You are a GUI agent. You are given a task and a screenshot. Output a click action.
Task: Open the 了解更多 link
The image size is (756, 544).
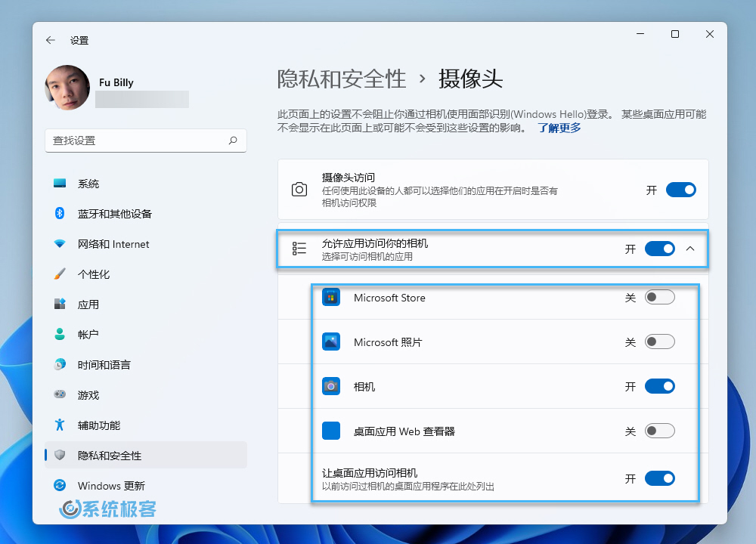tap(559, 128)
